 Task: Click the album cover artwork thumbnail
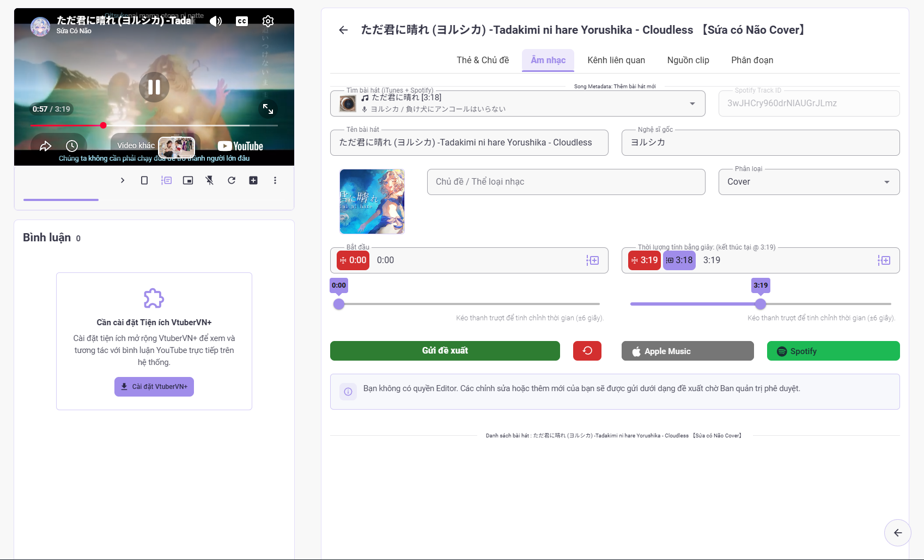coord(372,202)
